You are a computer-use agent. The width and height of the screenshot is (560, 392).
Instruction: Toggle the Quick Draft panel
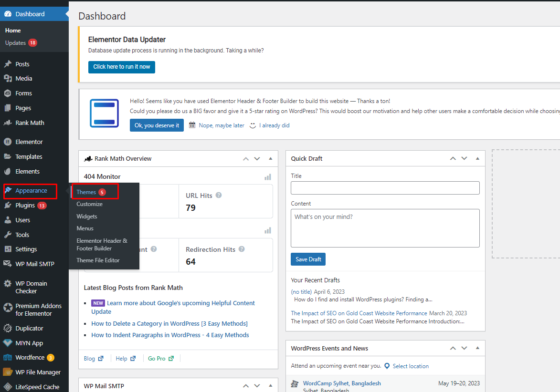click(477, 158)
